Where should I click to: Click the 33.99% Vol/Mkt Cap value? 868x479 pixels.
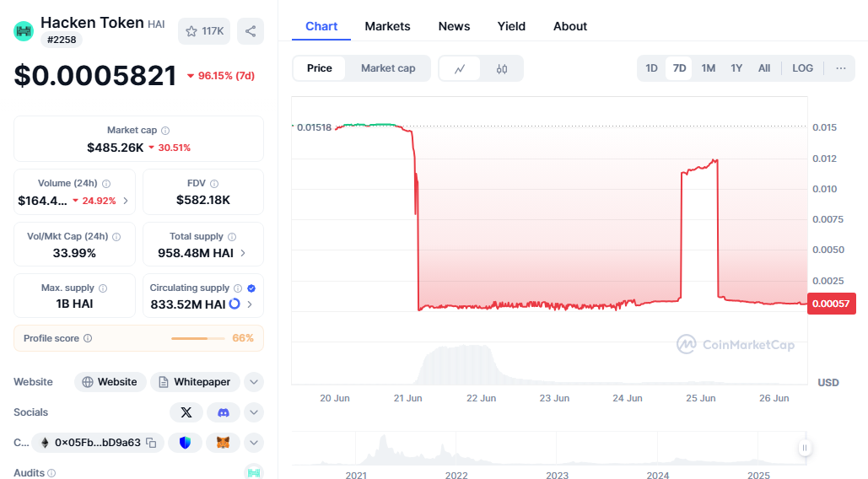click(74, 253)
